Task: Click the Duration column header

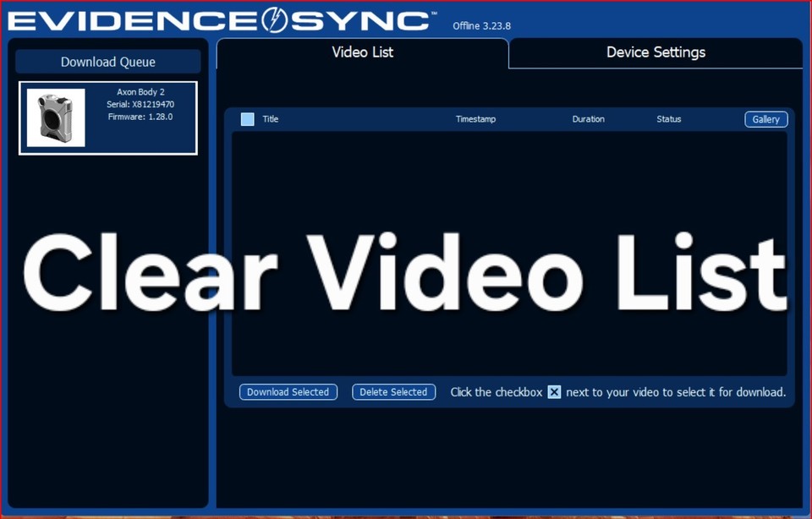Action: (588, 119)
